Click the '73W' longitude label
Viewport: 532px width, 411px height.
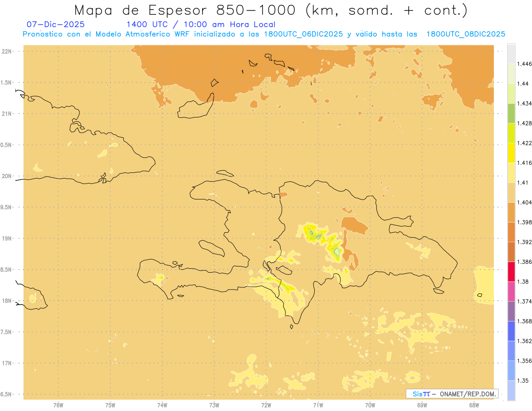pyautogui.click(x=214, y=405)
